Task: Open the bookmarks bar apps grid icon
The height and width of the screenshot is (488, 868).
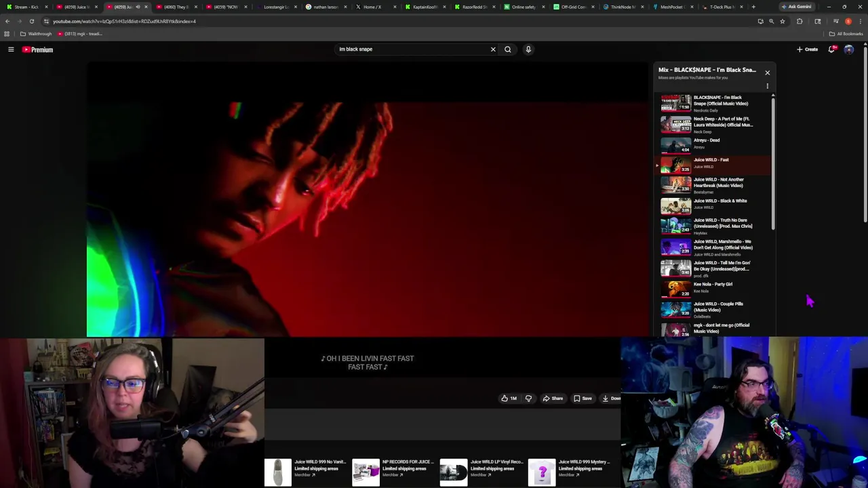Action: pyautogui.click(x=7, y=34)
